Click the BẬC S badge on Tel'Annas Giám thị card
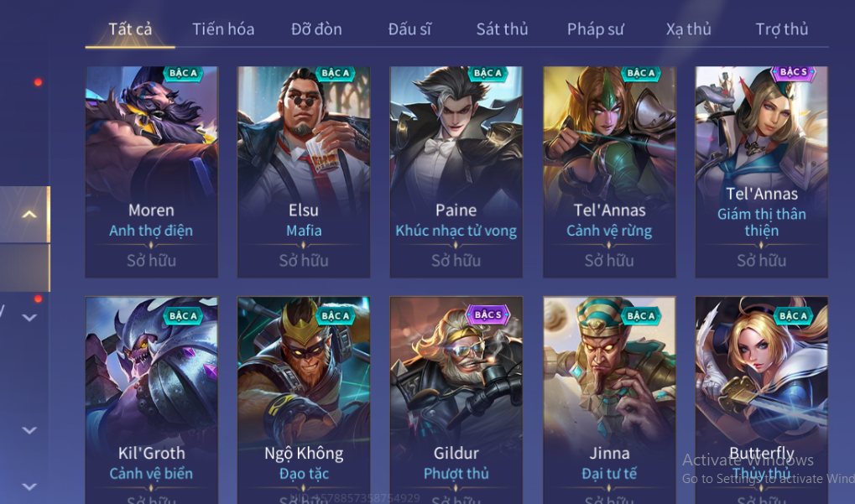 click(794, 72)
